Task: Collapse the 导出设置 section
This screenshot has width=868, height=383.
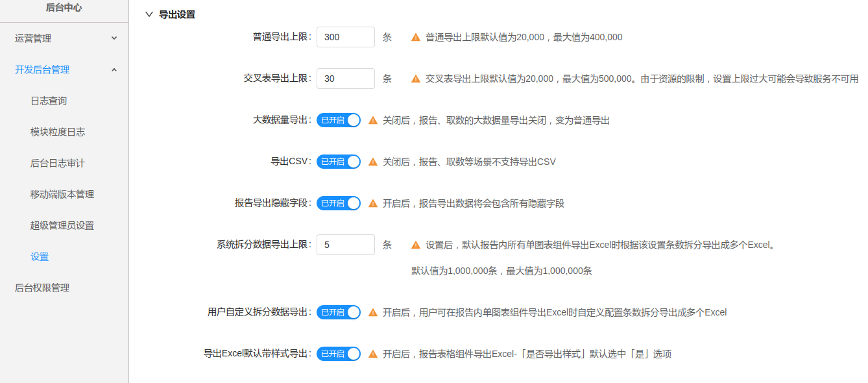Action: [150, 14]
